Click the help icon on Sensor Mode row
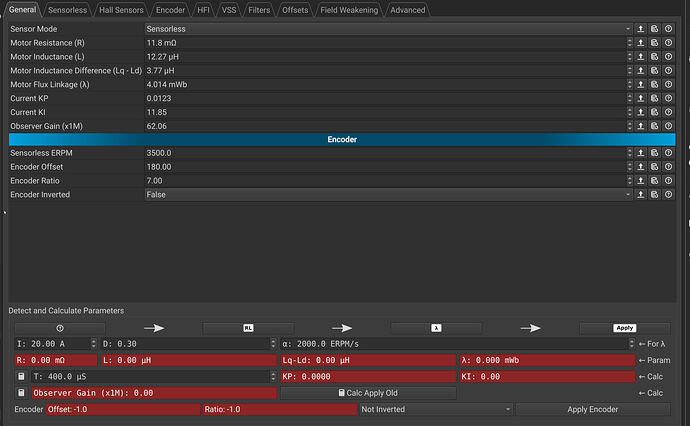 tap(668, 29)
